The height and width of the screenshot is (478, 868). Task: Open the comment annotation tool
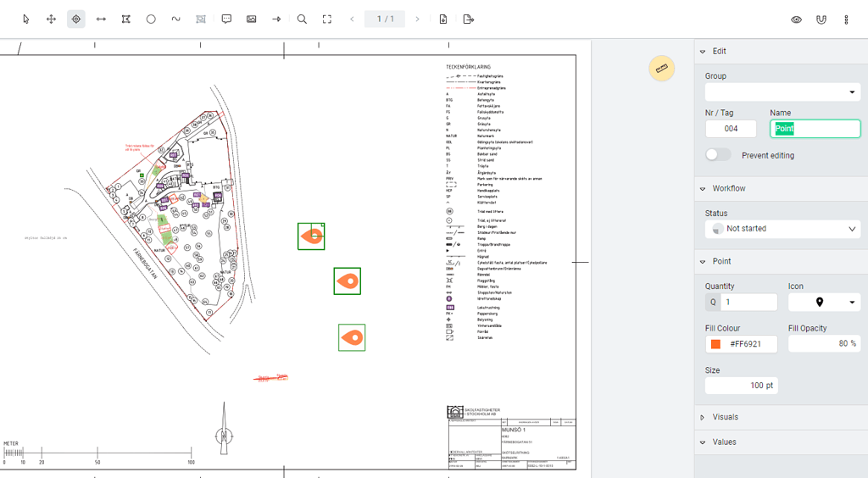pos(226,19)
